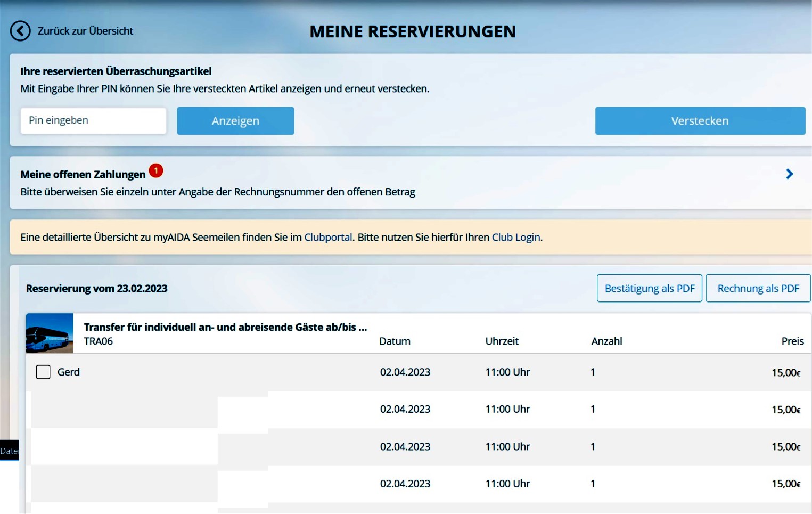Click the black 'Date' label at left edge
The image size is (812, 514).
click(9, 451)
